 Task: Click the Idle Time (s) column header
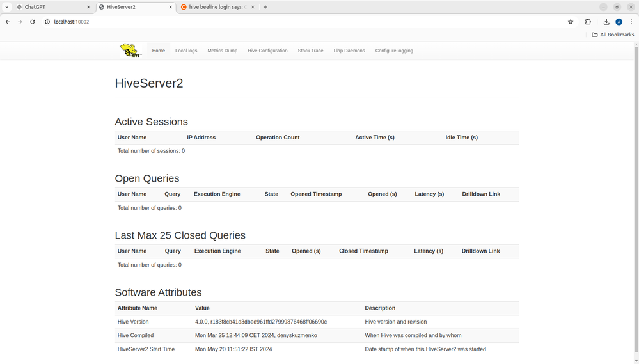[x=462, y=138]
